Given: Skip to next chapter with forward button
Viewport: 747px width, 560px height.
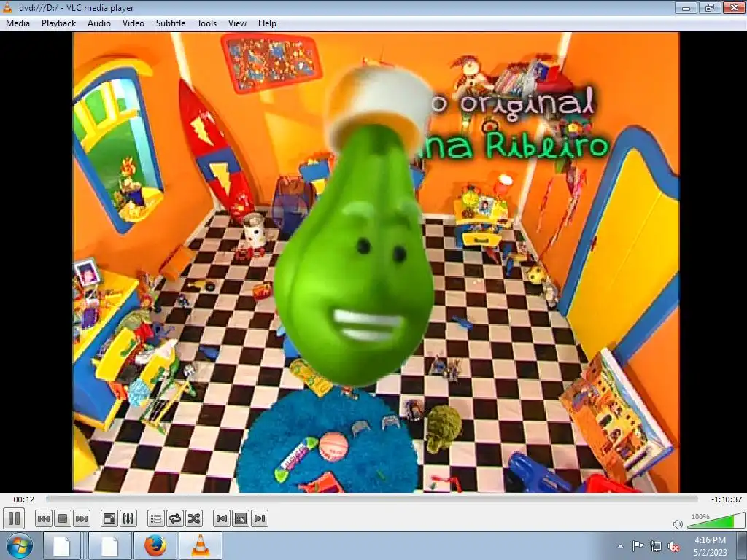Looking at the screenshot, I should [x=82, y=518].
